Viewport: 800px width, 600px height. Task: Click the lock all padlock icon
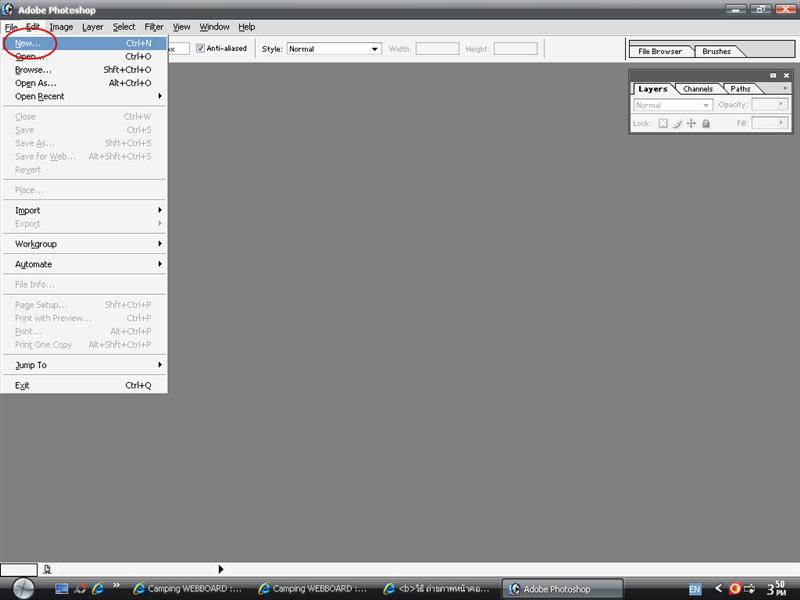click(706, 123)
